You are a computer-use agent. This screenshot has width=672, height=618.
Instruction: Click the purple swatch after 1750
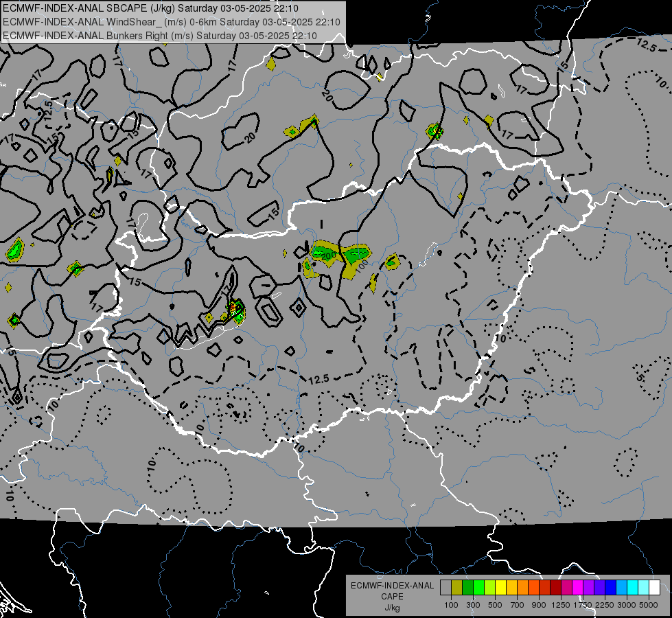(588, 588)
